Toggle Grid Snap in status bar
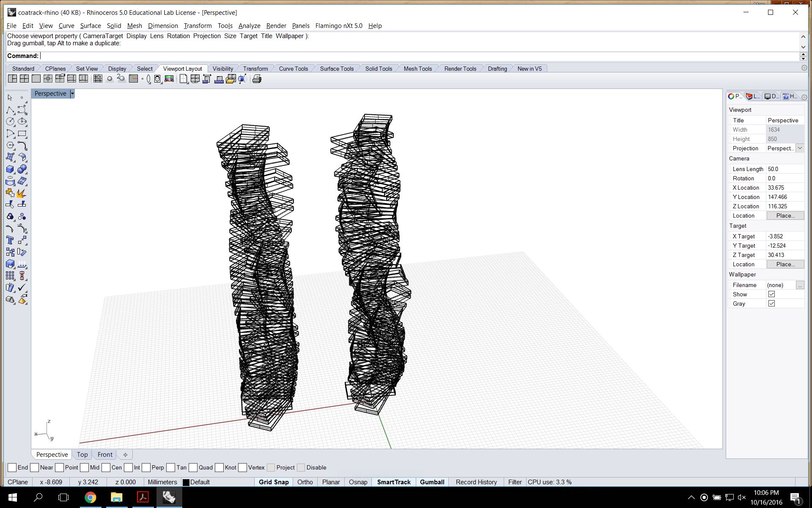The height and width of the screenshot is (508, 812). (x=274, y=482)
